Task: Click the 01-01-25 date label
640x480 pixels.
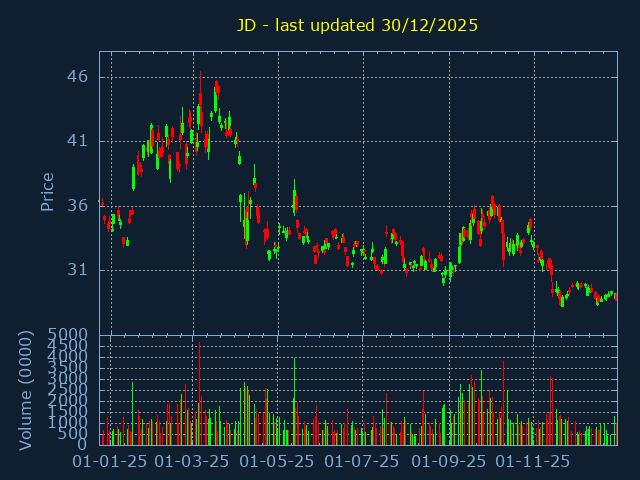Action: 112,462
